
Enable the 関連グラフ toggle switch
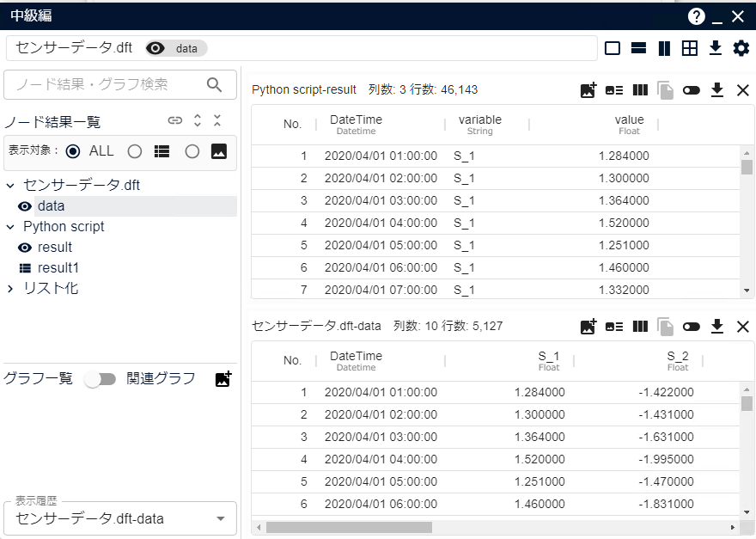coord(101,379)
